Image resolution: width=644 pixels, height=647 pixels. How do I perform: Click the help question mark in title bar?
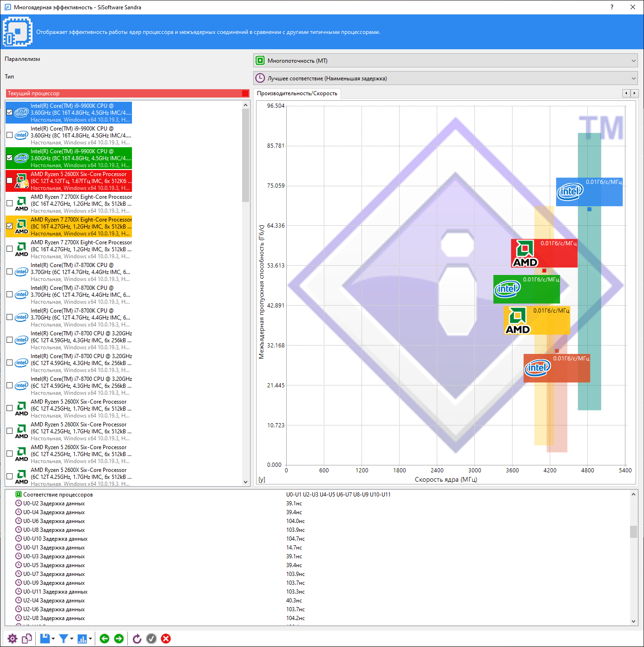[x=611, y=7]
